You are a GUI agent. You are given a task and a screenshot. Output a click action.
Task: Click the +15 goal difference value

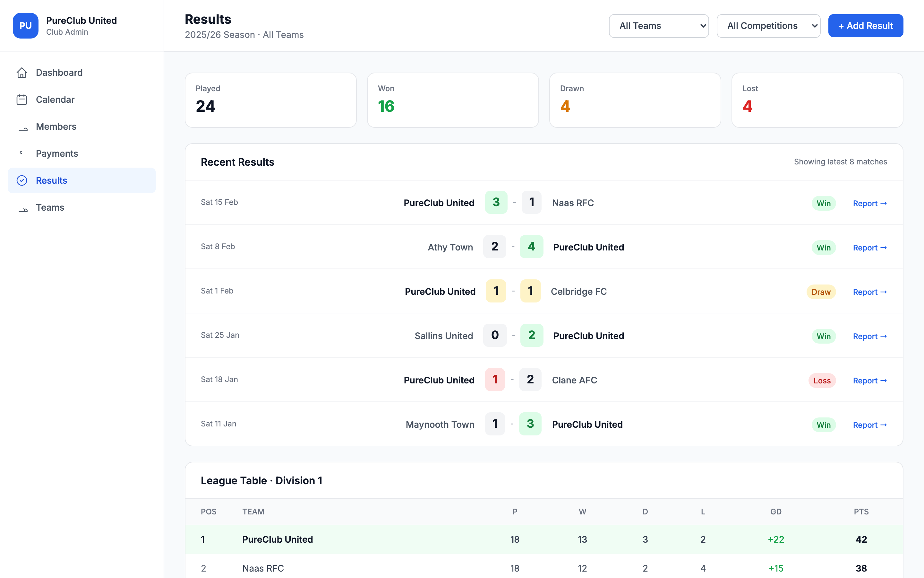[776, 568]
